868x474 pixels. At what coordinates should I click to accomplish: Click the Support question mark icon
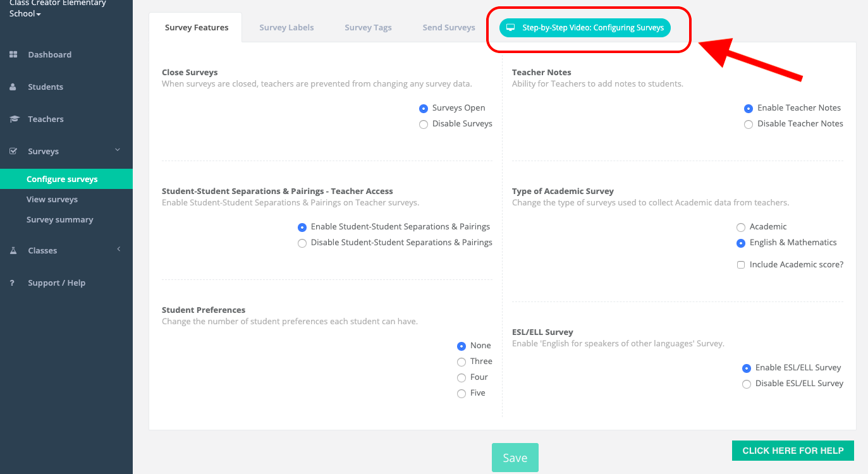(x=12, y=283)
